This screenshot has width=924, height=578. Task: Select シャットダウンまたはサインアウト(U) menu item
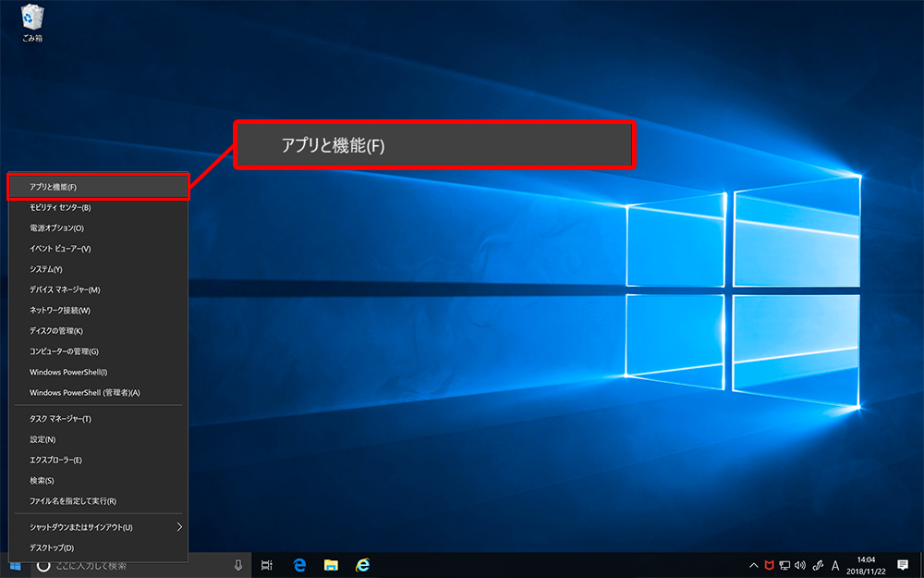pyautogui.click(x=99, y=527)
